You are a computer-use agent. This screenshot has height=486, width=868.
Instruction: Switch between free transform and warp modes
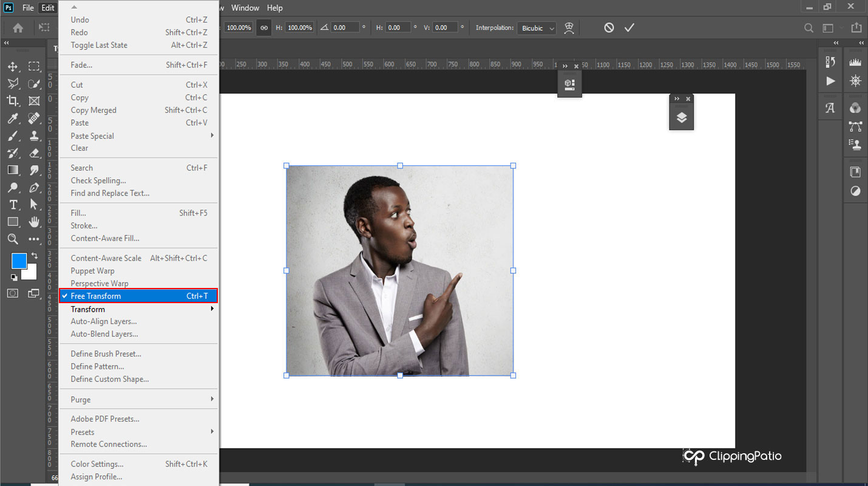(569, 28)
